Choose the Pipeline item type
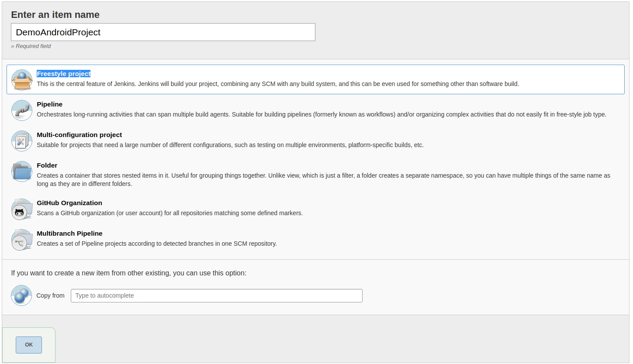Viewport: 633px width, 364px height. 49,104
